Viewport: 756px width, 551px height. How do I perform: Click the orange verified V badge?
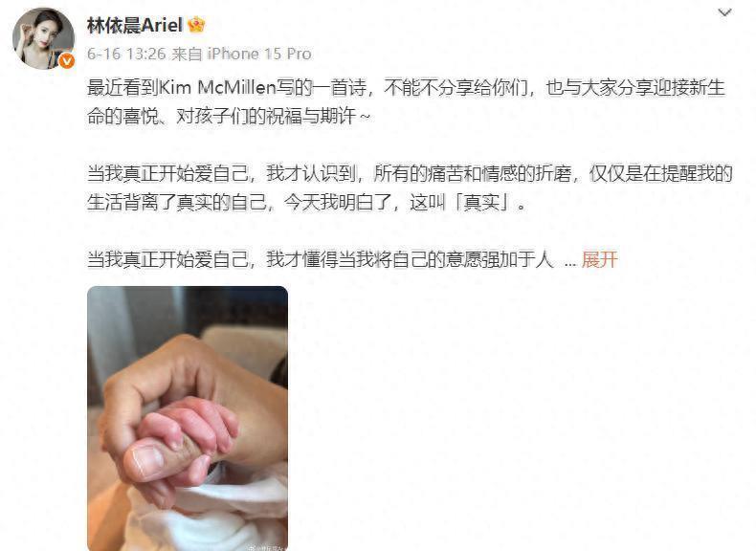(x=67, y=60)
